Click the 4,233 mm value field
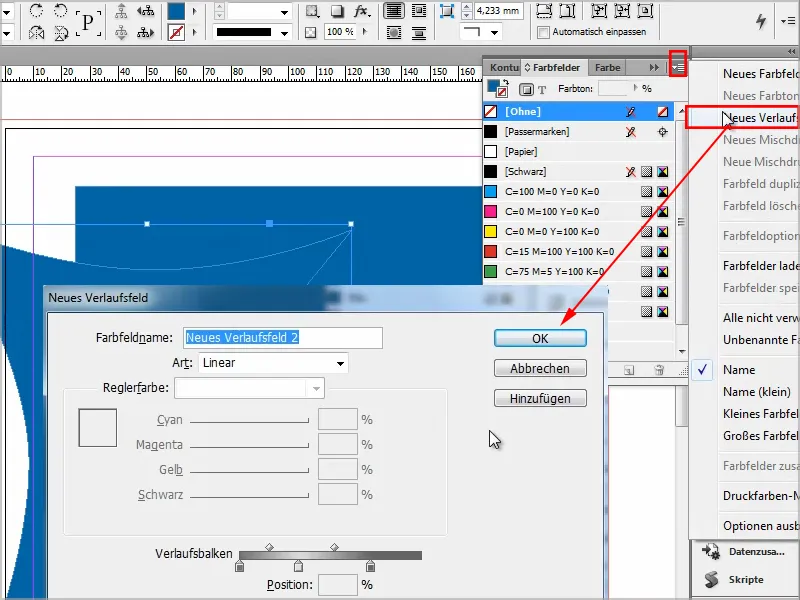 click(x=498, y=11)
